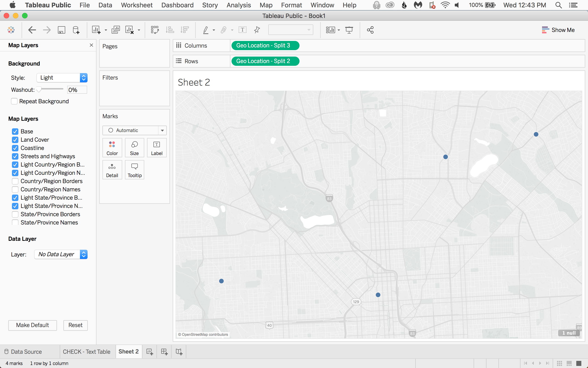Sort descending toolbar icon
Viewport: 588px width, 368px height.
(185, 30)
